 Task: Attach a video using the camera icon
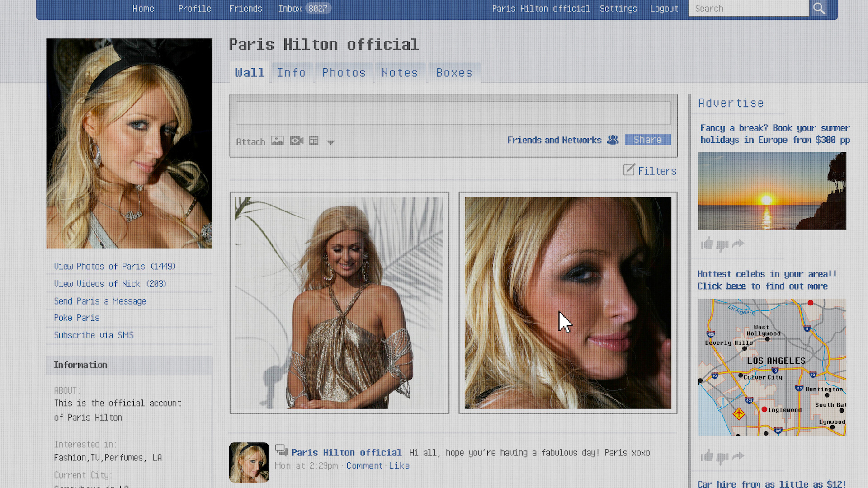(297, 141)
